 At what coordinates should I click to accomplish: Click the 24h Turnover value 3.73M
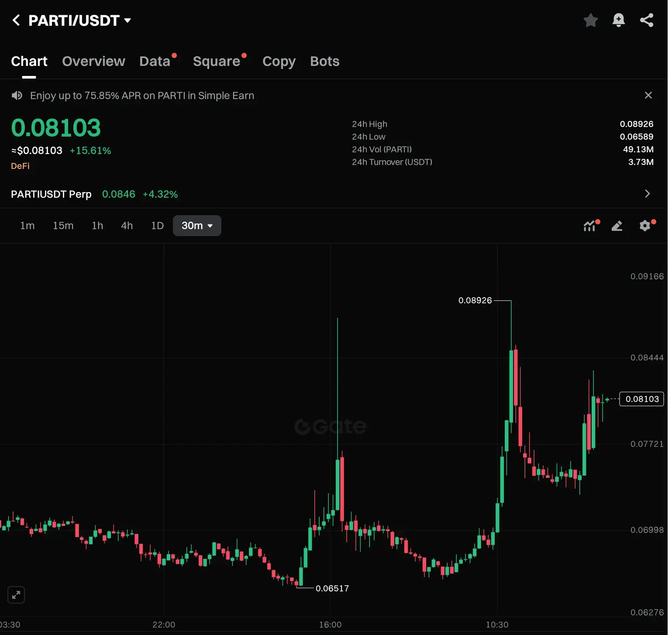click(x=641, y=162)
